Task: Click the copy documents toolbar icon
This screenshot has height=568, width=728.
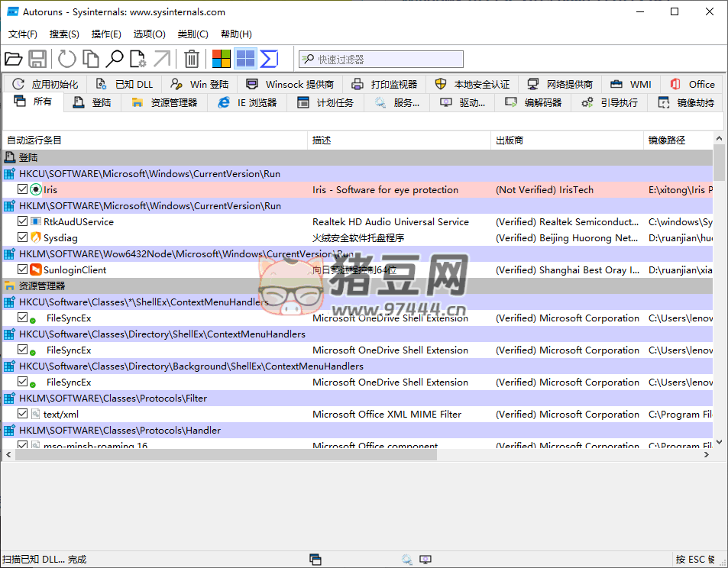Action: (x=91, y=59)
